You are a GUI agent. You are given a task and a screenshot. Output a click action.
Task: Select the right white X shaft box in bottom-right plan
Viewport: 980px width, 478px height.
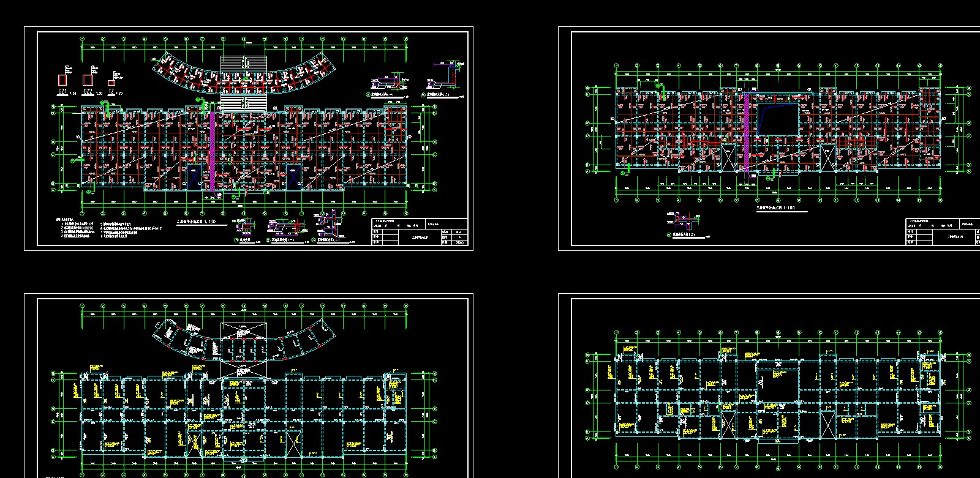[827, 425]
